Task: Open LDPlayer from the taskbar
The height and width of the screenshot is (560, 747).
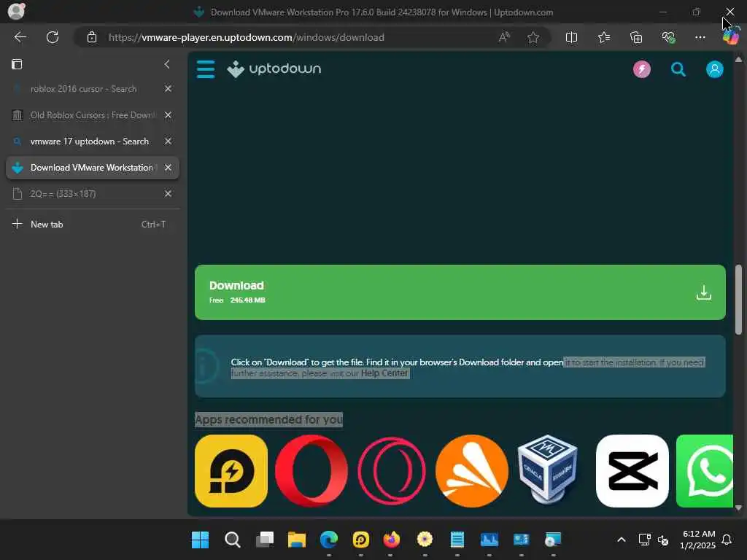Action: (360, 540)
